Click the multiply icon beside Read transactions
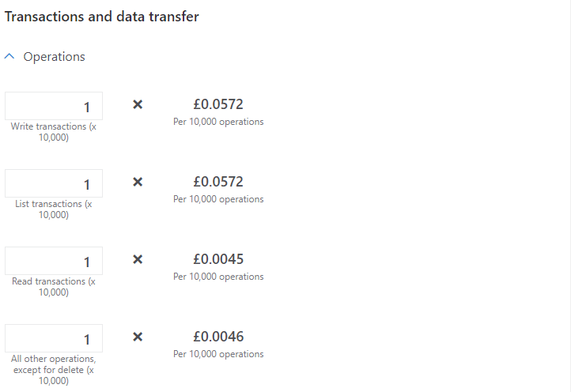Screen dimensions: 571x392 [138, 259]
